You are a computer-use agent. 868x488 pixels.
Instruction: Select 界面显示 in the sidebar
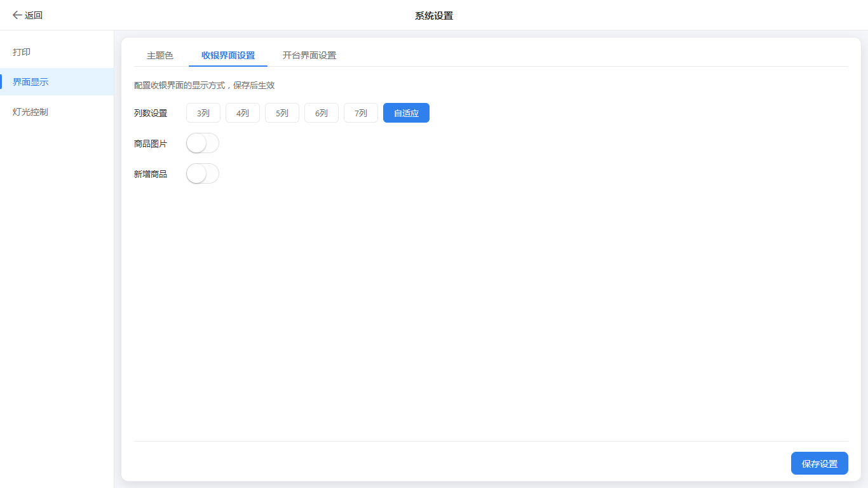[x=57, y=82]
